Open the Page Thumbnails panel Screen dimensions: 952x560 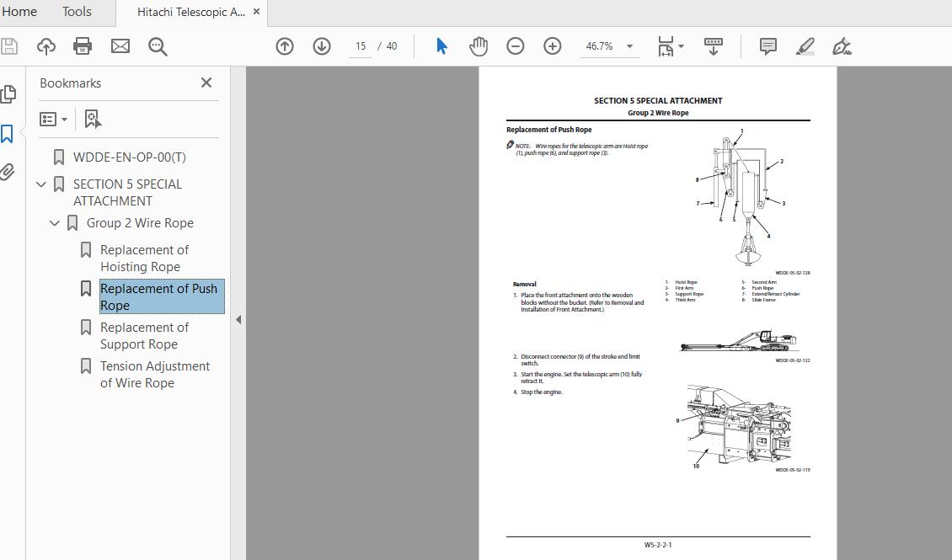point(8,94)
